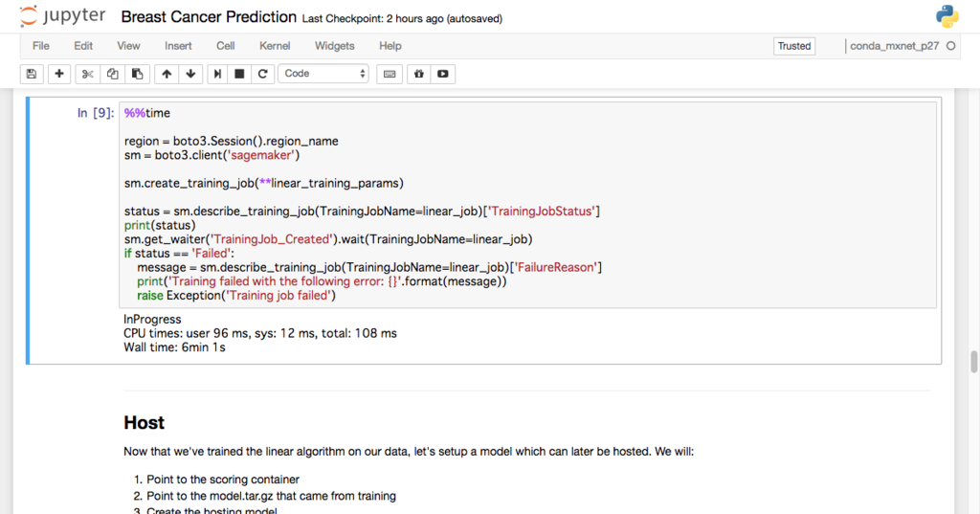Click the vertical scrollbar thumb

click(x=973, y=362)
